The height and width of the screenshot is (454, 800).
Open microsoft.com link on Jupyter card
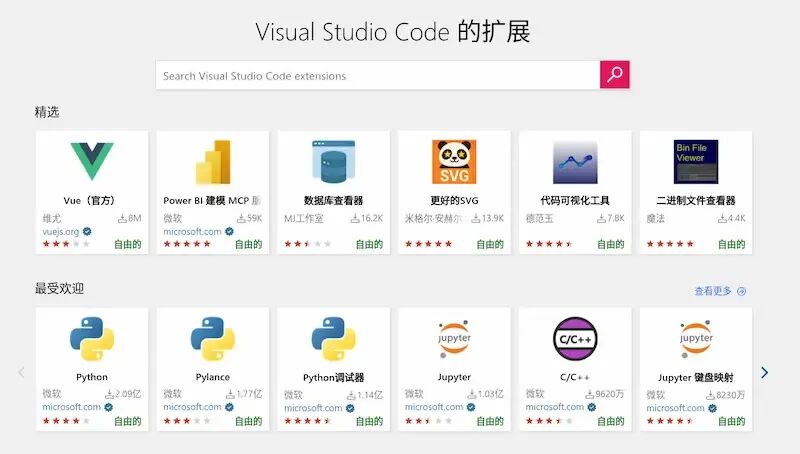pos(434,407)
